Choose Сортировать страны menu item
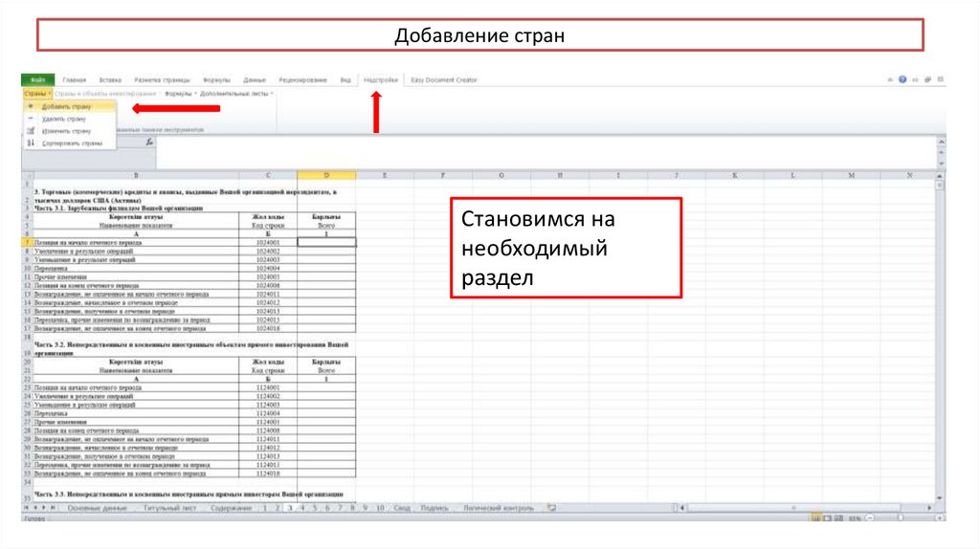980x549 pixels. click(69, 143)
